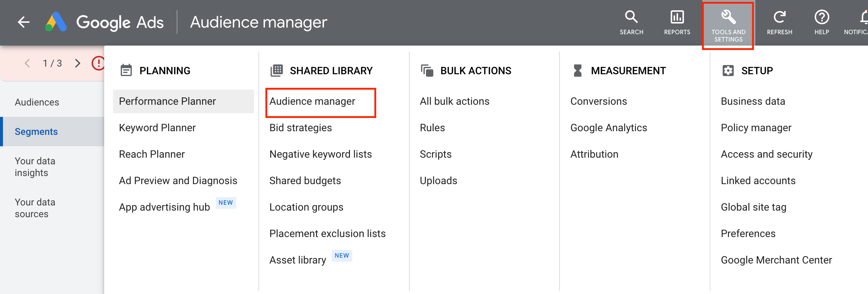The width and height of the screenshot is (868, 294).
Task: Click the red alert warning icon
Action: pos(98,63)
